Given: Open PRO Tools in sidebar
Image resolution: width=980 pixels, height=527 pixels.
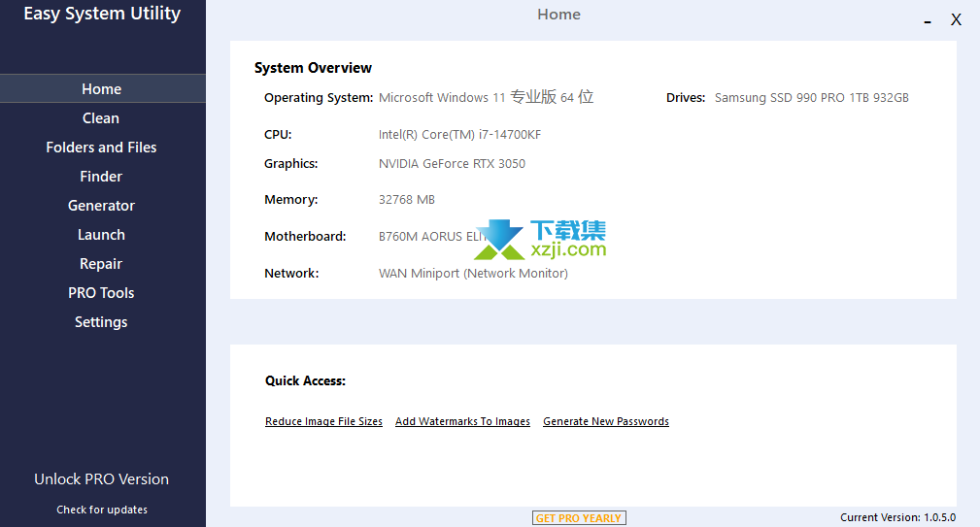Looking at the screenshot, I should click(101, 293).
